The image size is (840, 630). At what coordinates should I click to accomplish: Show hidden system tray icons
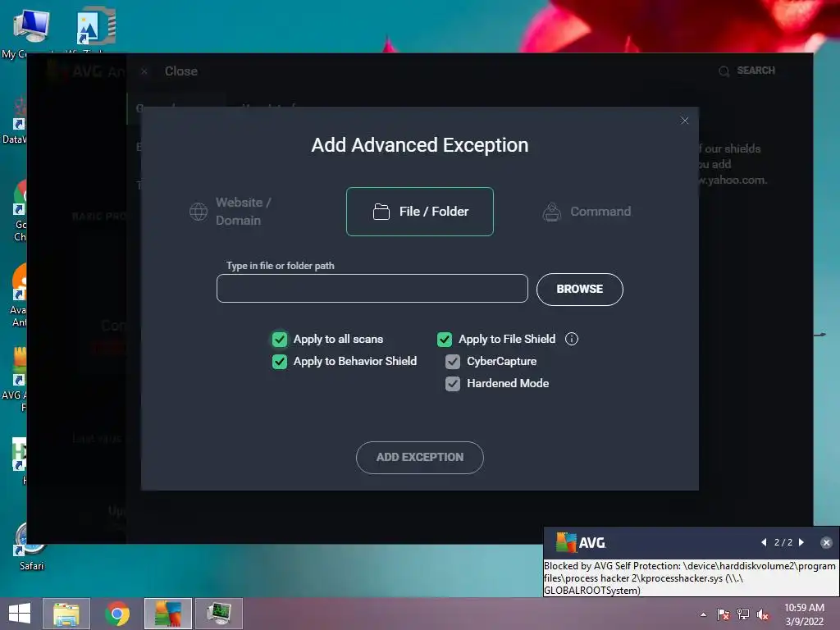pos(703,614)
